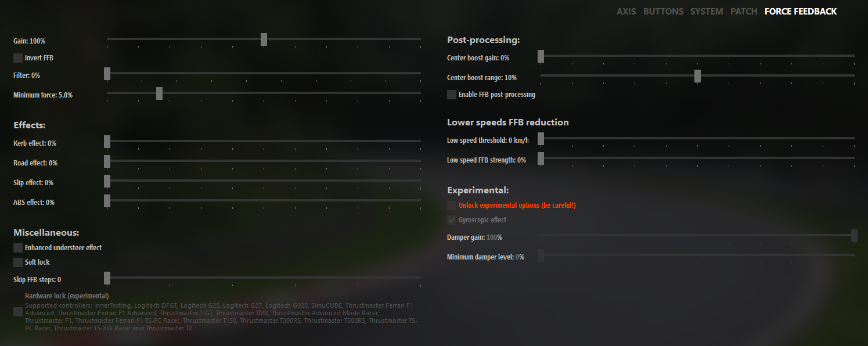Click the FORCE FEEDBACK tab
Image resolution: width=868 pixels, height=346 pixels.
click(x=801, y=11)
